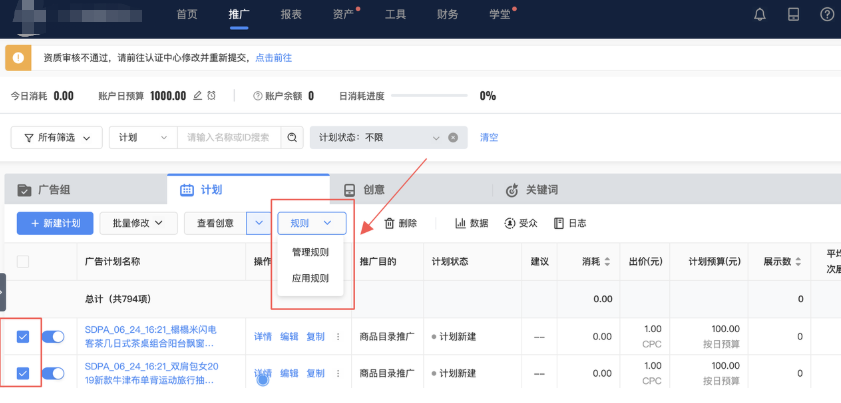The height and width of the screenshot is (403, 841).
Task: Click 复制 for 双肩包女 plan
Action: (x=315, y=373)
